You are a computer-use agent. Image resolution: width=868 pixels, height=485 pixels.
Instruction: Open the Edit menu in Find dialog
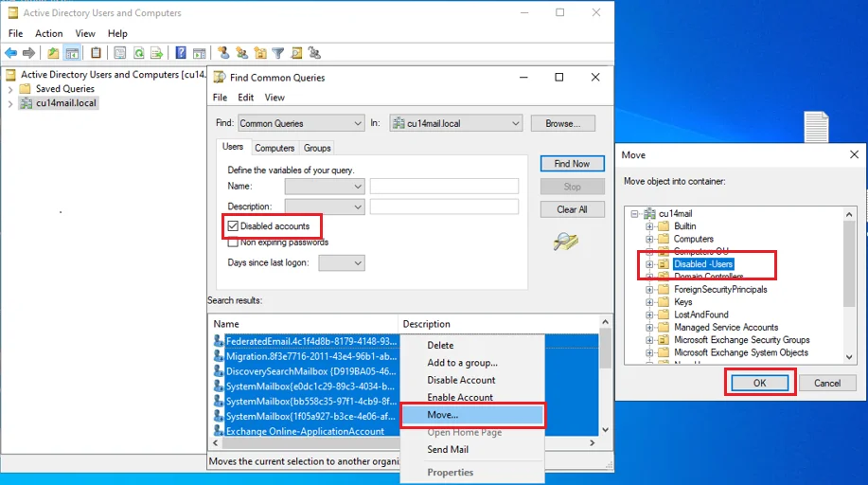click(x=246, y=98)
